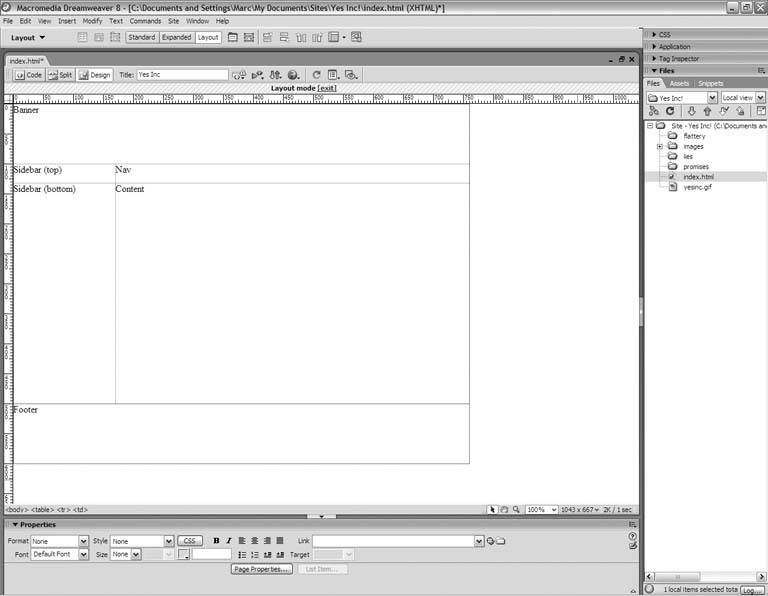
Task: Click the Preview in Browser globe icon
Action: tap(293, 75)
